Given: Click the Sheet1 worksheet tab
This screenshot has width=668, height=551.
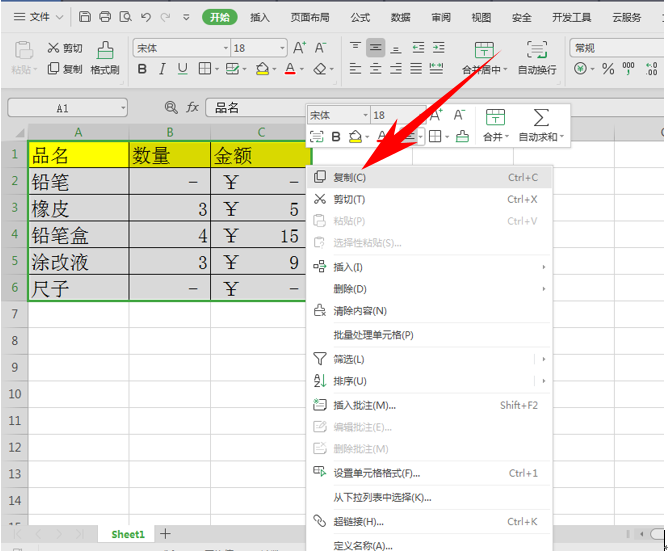Looking at the screenshot, I should pos(128,534).
